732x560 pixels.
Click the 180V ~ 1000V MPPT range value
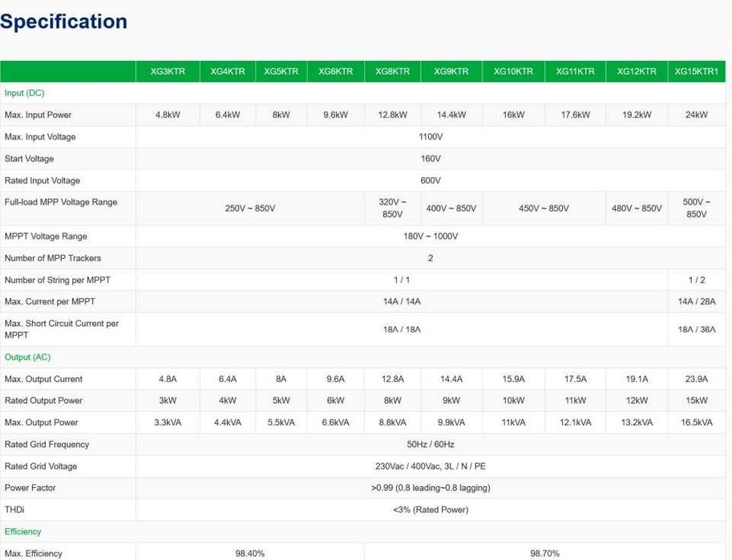[431, 236]
